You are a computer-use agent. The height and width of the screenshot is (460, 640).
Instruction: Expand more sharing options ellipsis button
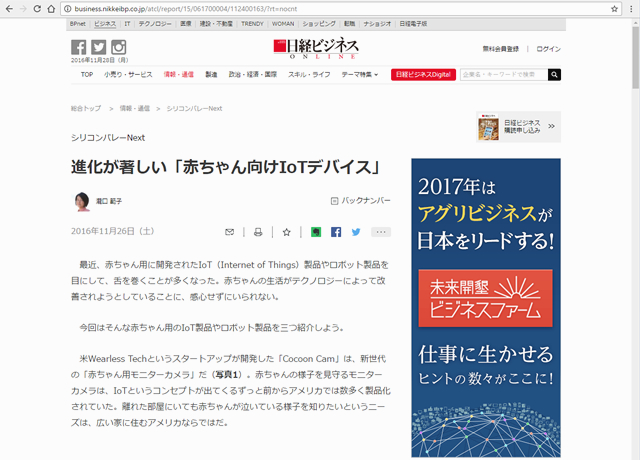point(381,231)
